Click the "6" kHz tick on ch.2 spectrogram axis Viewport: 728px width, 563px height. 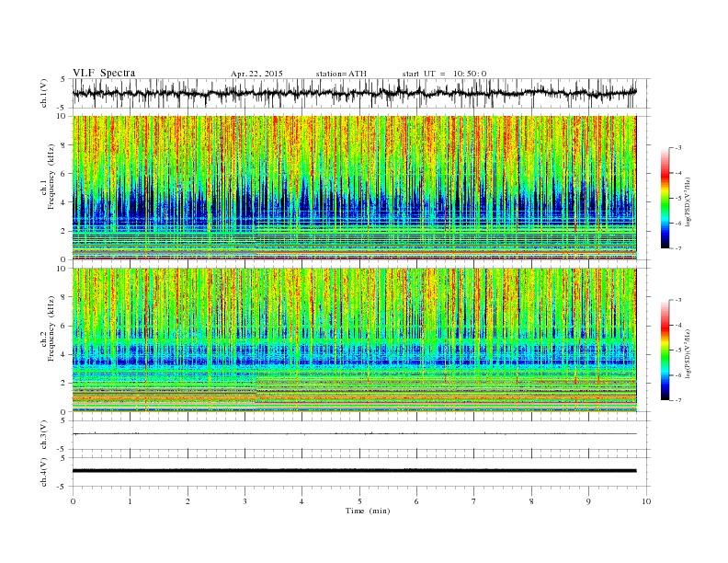point(64,326)
